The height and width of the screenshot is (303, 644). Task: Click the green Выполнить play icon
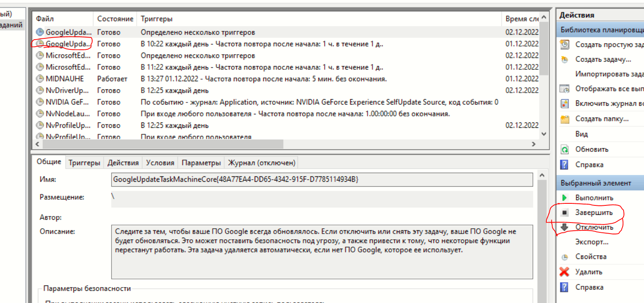(565, 198)
